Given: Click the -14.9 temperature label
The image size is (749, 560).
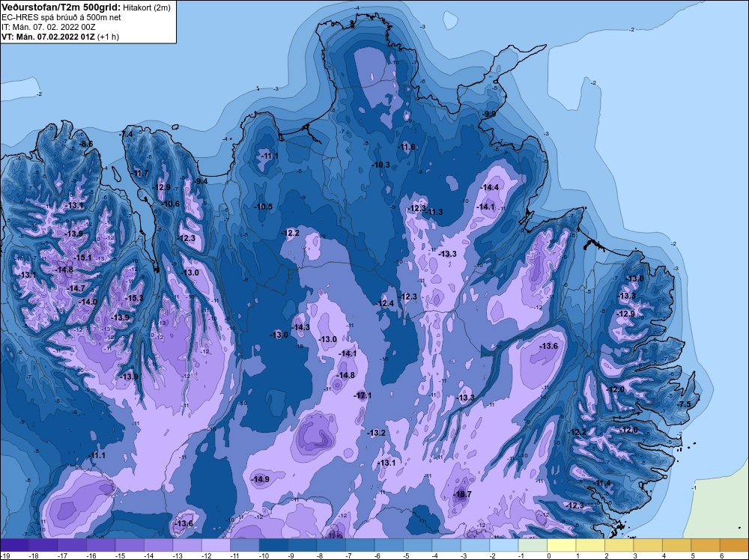Looking at the screenshot, I should pyautogui.click(x=261, y=479).
